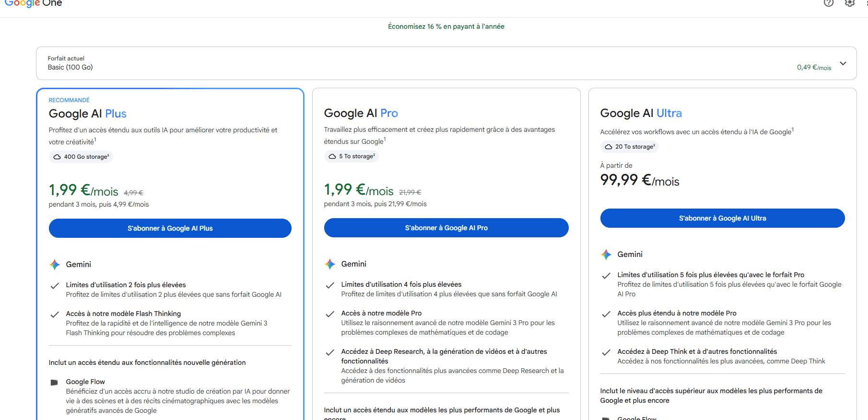
Task: Click the Google AI Plus title
Action: (x=88, y=114)
